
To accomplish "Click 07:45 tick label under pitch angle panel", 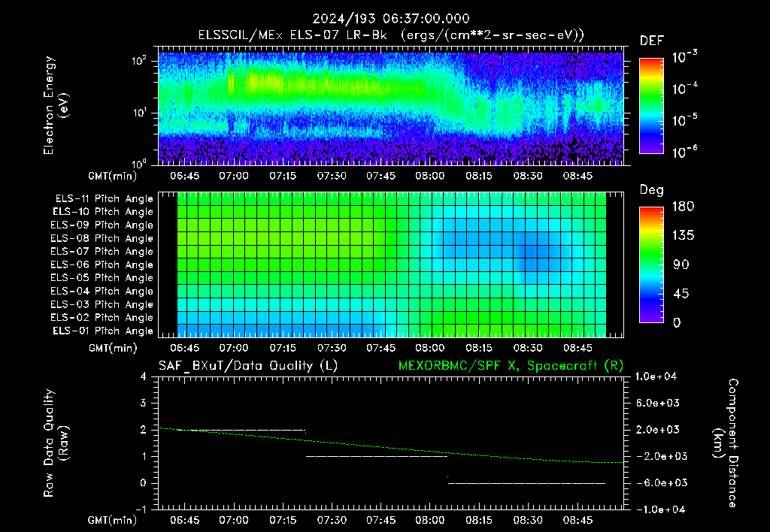I will click(x=380, y=348).
